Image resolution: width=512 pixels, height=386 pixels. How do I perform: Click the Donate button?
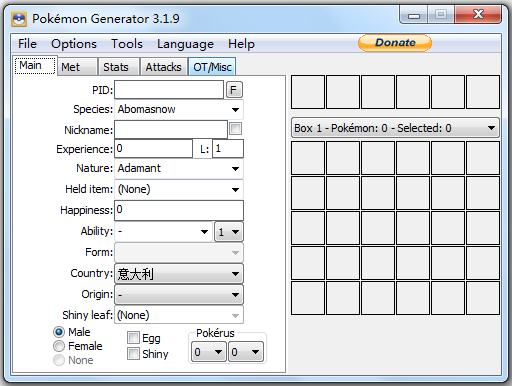pyautogui.click(x=395, y=43)
